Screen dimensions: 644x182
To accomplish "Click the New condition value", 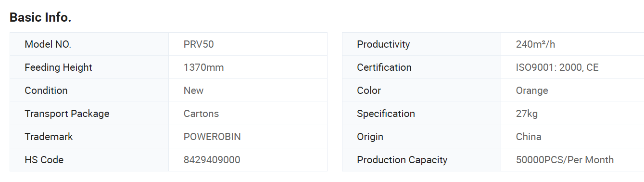I will [193, 91].
